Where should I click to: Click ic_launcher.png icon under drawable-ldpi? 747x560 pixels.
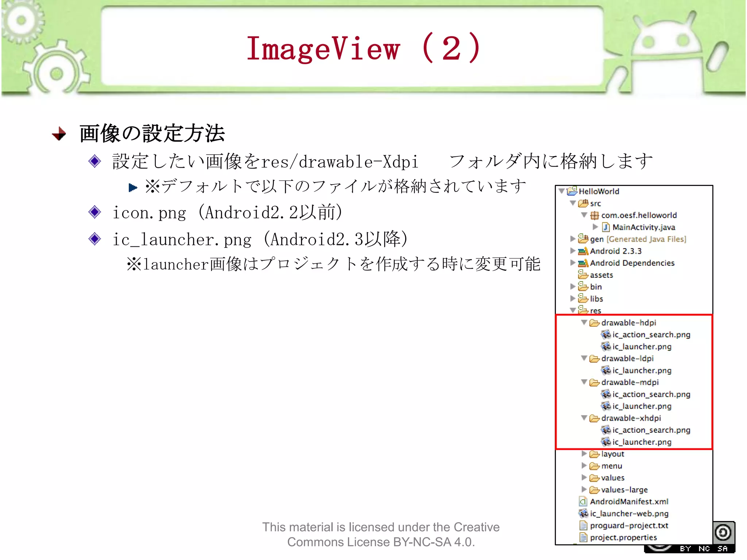606,370
